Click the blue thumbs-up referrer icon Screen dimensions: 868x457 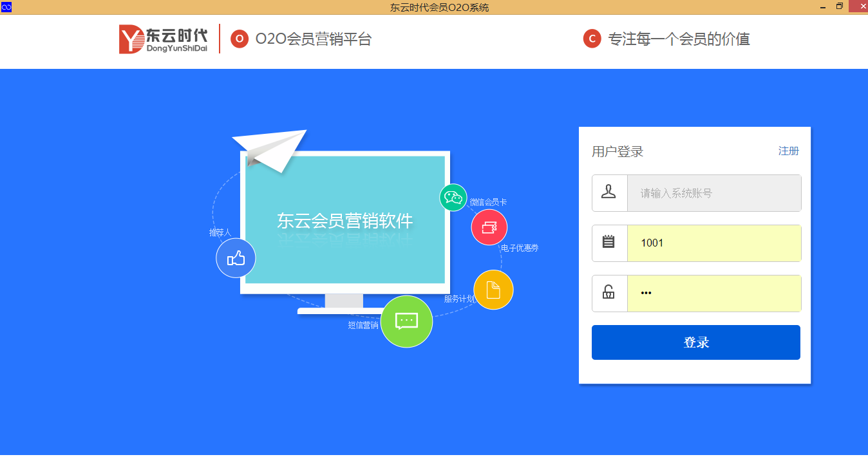(x=236, y=258)
